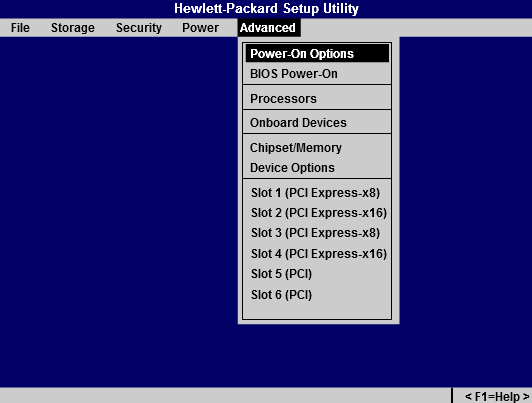Open the File menu
This screenshot has height=403, width=532.
(20, 28)
